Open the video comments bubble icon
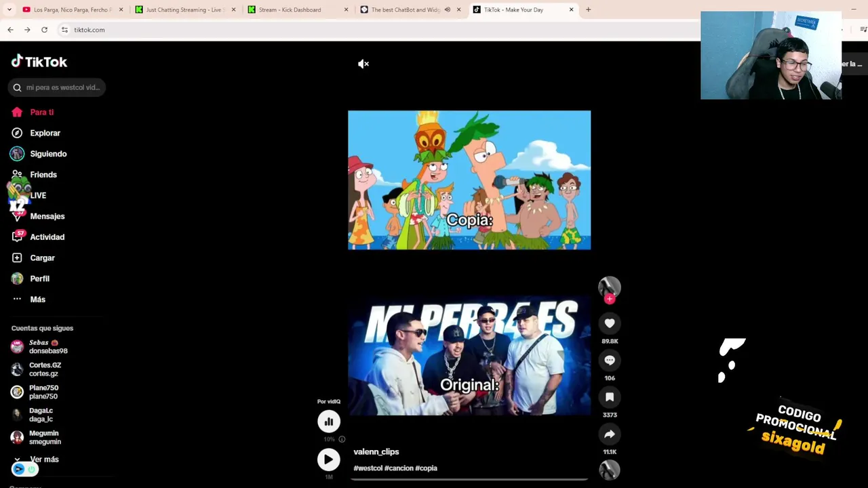 [610, 360]
